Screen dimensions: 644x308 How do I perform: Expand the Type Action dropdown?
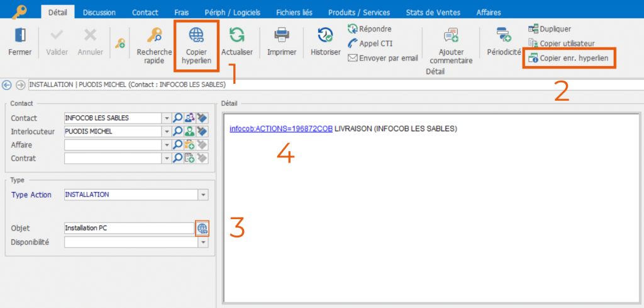[203, 195]
